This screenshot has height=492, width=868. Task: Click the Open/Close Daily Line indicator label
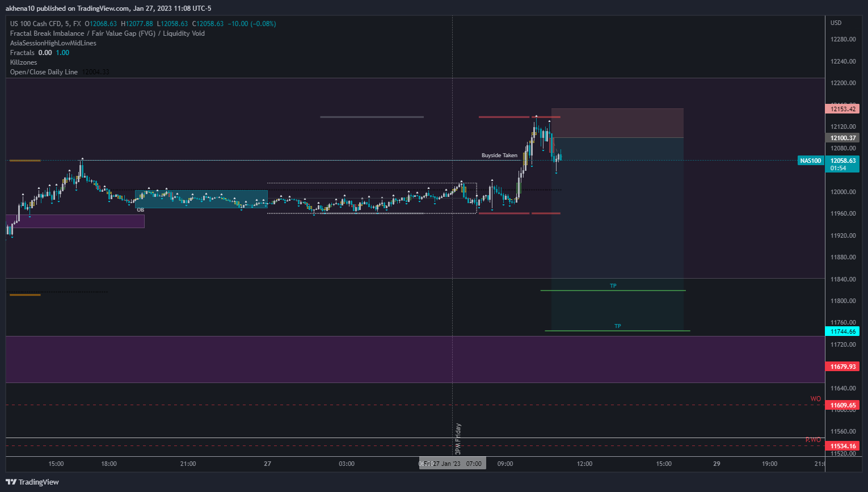pyautogui.click(x=44, y=72)
